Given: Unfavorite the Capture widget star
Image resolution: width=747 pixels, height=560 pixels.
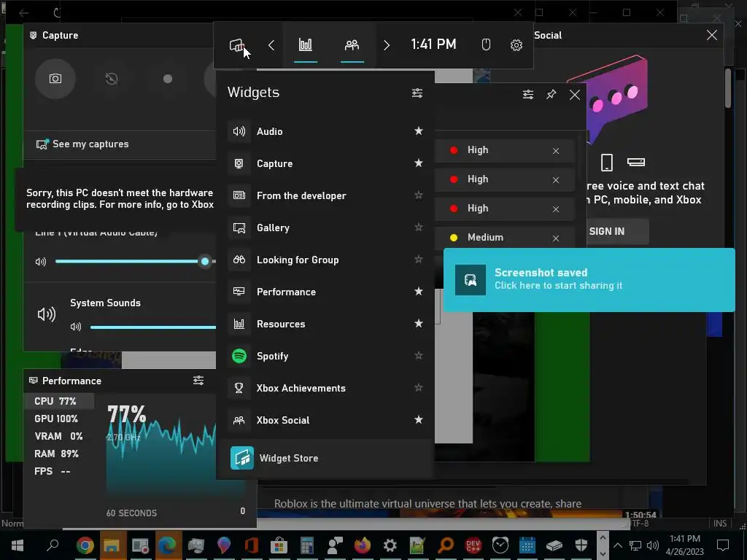Looking at the screenshot, I should click(x=418, y=163).
